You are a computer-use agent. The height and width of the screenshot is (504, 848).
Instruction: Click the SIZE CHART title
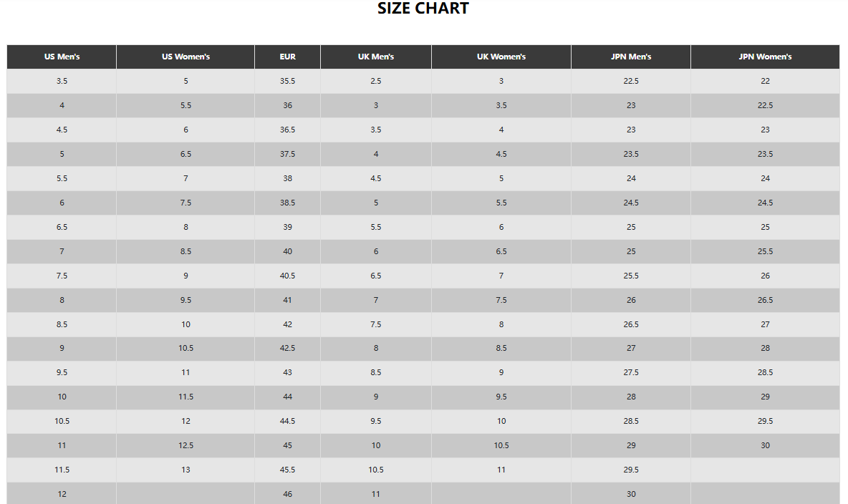(423, 9)
